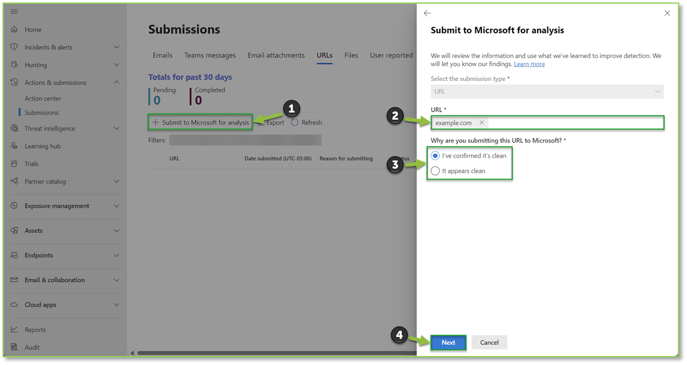Open the Reports chart icon

click(x=14, y=330)
